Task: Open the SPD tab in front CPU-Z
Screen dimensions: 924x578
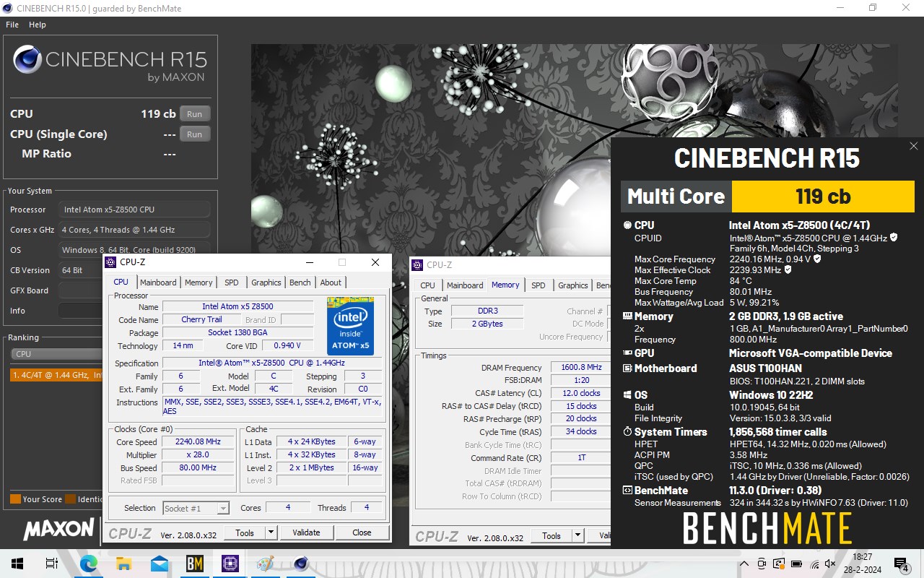Action: coord(232,282)
